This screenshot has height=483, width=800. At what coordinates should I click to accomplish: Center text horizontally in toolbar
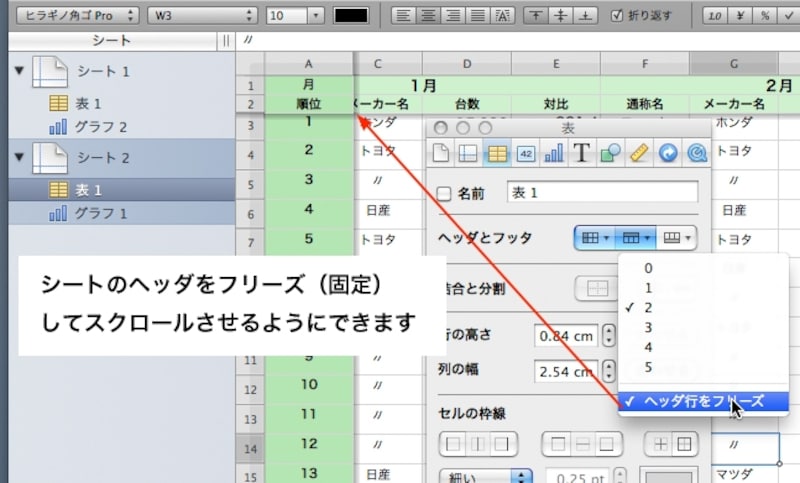pyautogui.click(x=428, y=15)
